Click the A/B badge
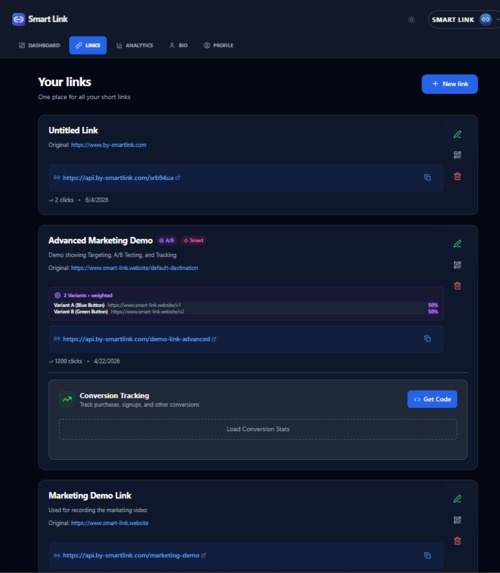Screen dimensions: 500x573 167,240
